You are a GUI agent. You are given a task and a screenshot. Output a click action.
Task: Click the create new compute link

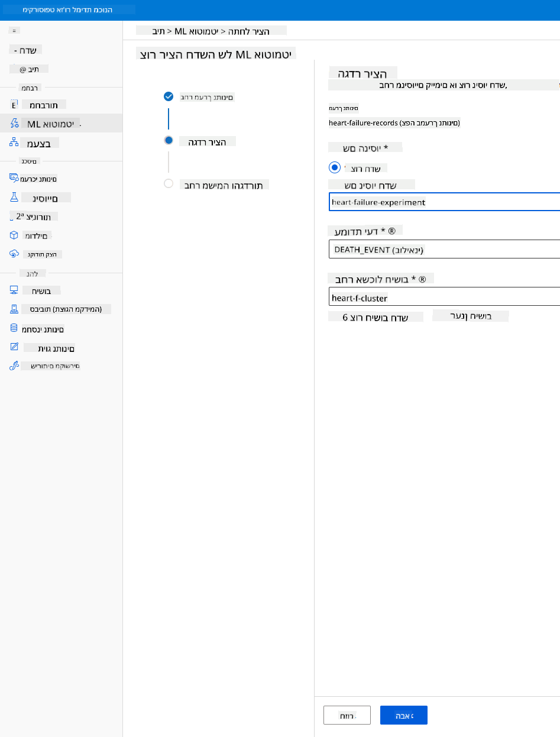[376, 317]
